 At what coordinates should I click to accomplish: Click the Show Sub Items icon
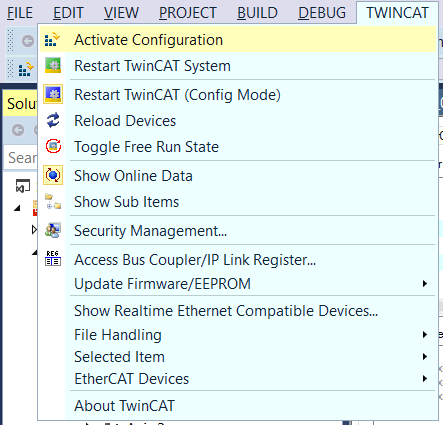pyautogui.click(x=53, y=201)
